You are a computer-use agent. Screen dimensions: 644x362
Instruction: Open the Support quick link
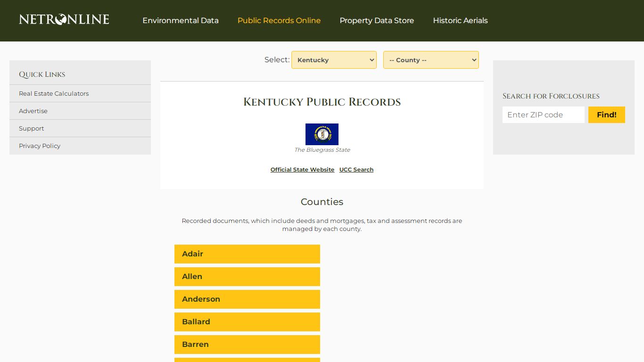(x=31, y=128)
